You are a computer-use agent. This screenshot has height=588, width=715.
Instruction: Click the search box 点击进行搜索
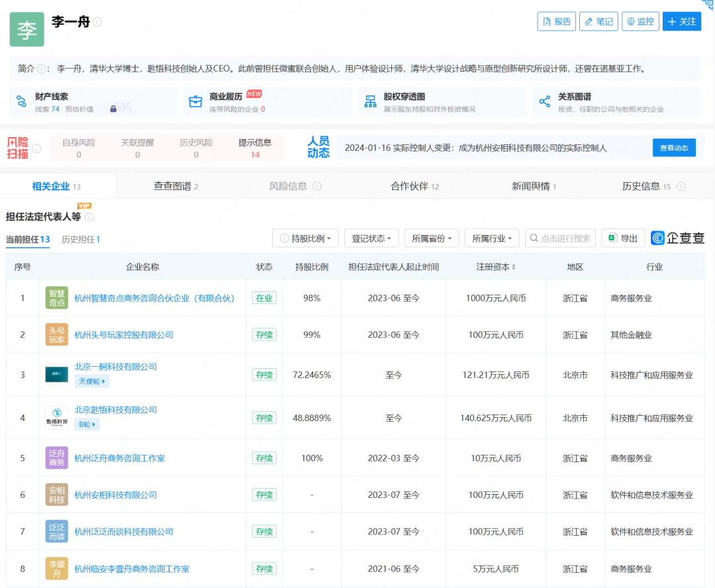(560, 238)
